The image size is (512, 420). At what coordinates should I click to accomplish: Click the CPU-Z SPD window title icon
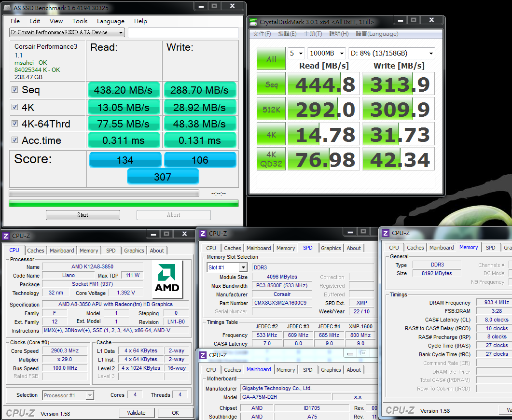[x=203, y=234]
